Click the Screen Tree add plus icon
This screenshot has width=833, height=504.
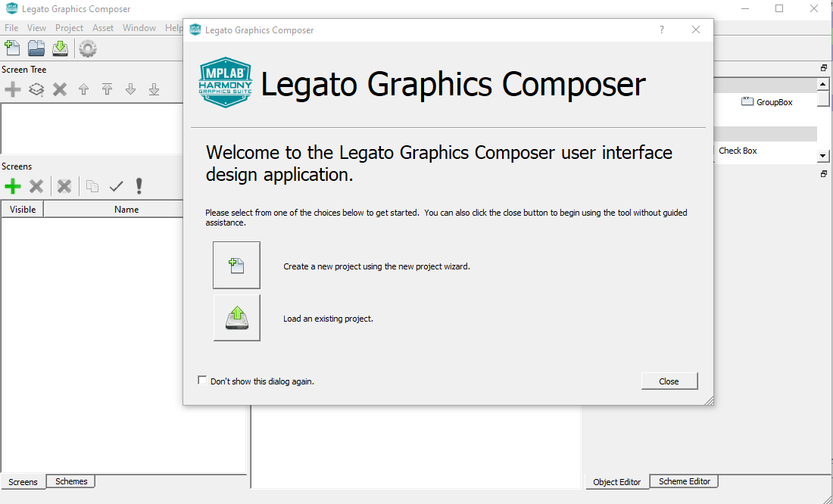13,89
